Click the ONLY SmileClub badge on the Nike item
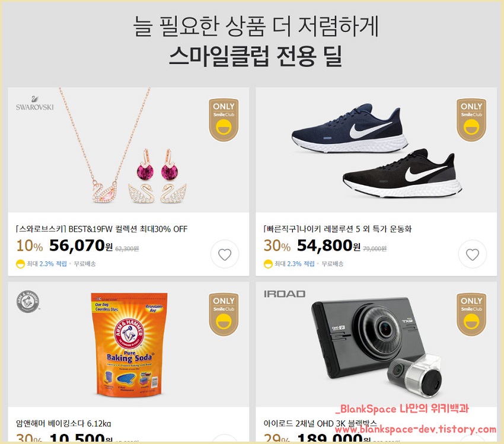The image size is (504, 444). coord(471,120)
